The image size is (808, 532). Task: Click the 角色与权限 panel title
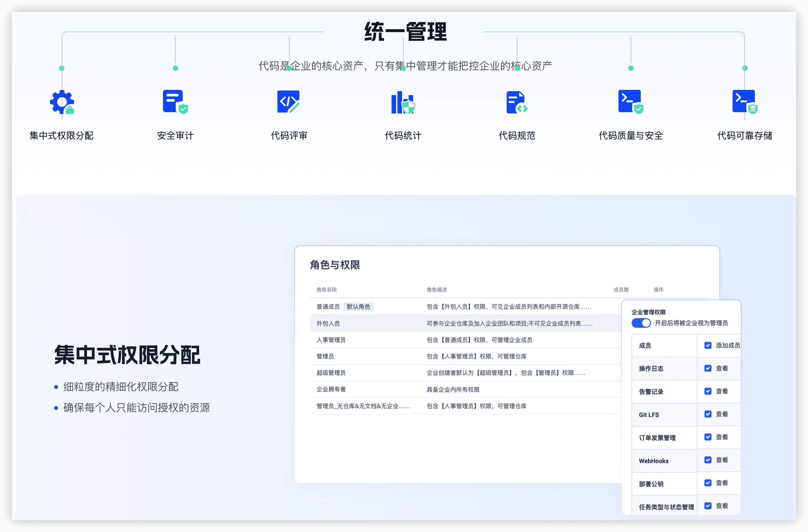tap(335, 265)
